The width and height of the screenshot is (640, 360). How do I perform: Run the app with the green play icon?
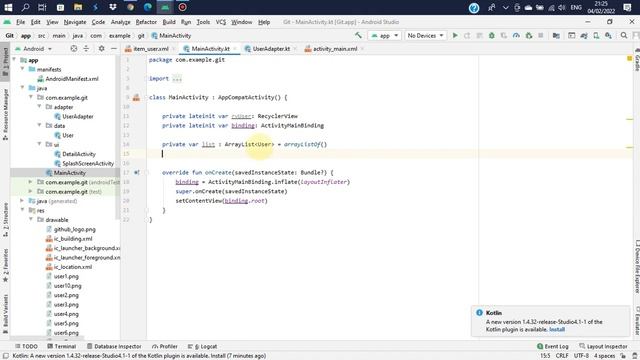(455, 36)
